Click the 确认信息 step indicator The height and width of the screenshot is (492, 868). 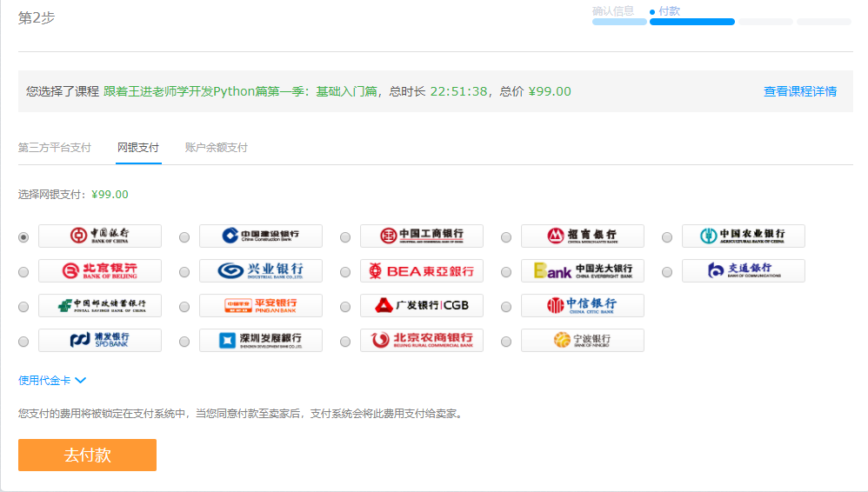click(613, 11)
